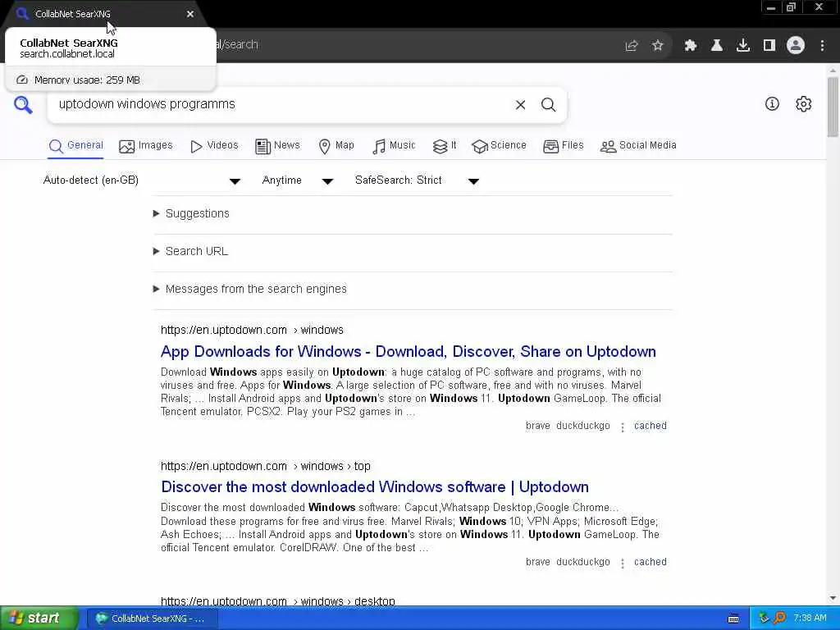This screenshot has height=630, width=840.
Task: Focus the search query input field
Action: click(281, 104)
